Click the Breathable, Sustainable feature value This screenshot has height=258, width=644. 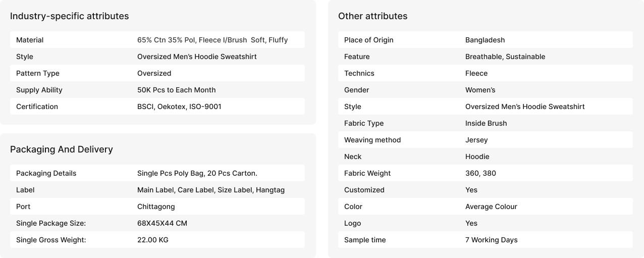pyautogui.click(x=505, y=57)
